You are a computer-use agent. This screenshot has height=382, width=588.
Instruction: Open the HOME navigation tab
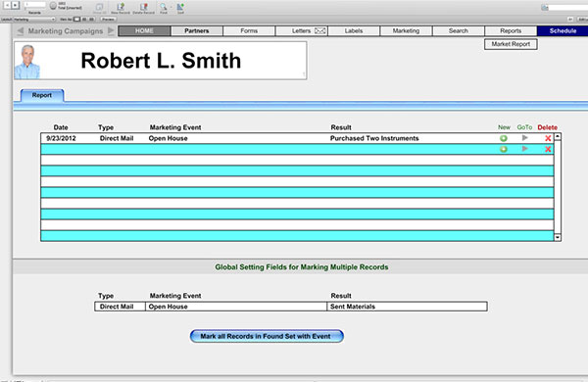click(x=144, y=30)
